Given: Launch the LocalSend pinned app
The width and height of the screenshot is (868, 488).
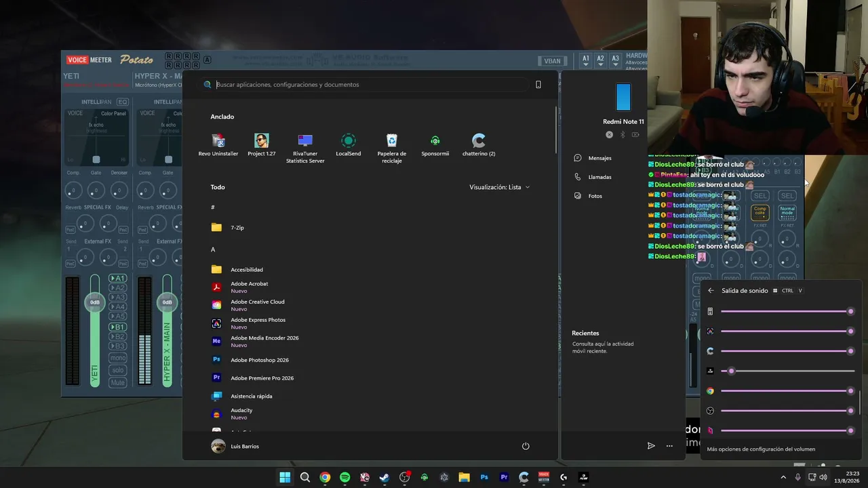Looking at the screenshot, I should point(348,145).
